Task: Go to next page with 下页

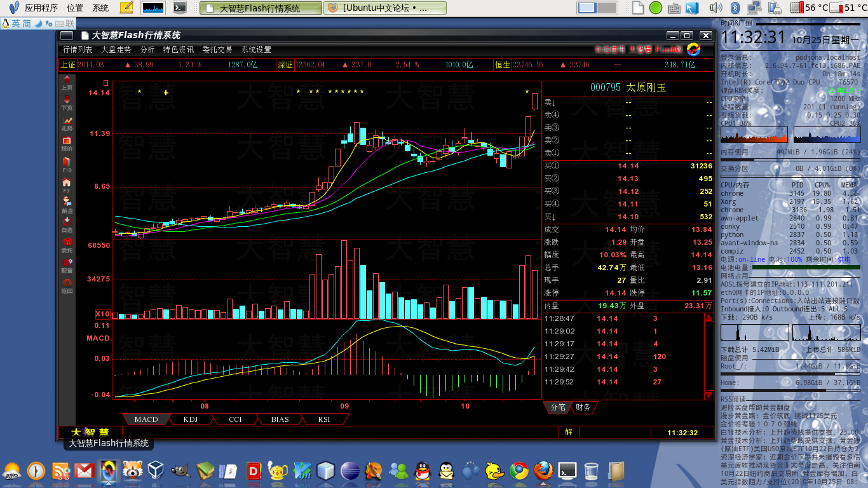Action: (67, 104)
